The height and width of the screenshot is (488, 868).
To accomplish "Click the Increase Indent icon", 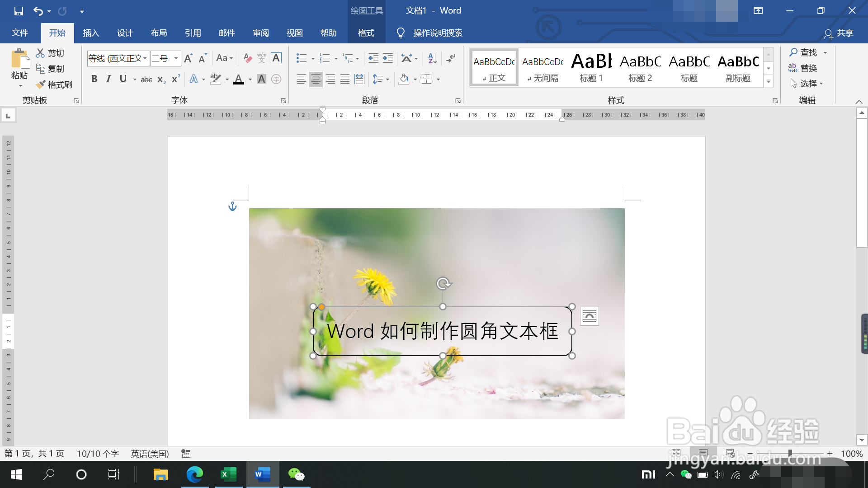I will [388, 58].
